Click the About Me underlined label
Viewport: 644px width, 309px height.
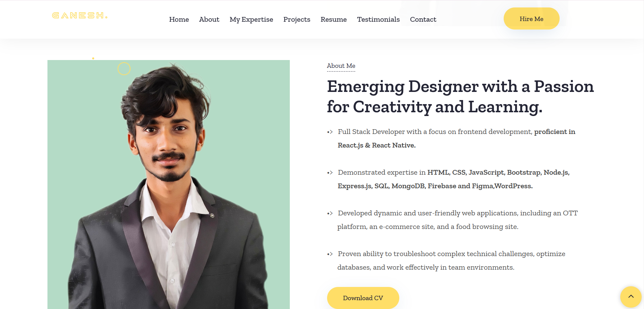pyautogui.click(x=341, y=66)
